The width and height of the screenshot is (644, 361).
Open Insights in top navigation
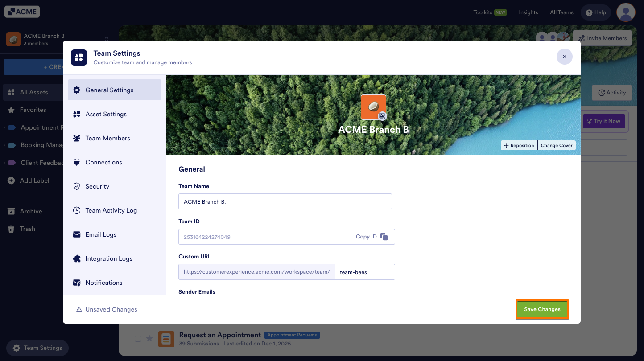[x=528, y=12]
